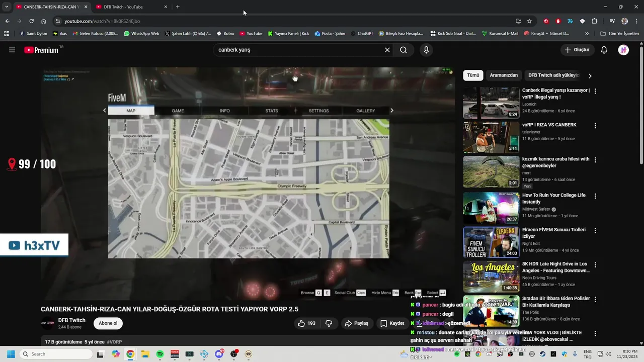
Task: Open options for How To Ruin video
Action: pyautogui.click(x=595, y=196)
